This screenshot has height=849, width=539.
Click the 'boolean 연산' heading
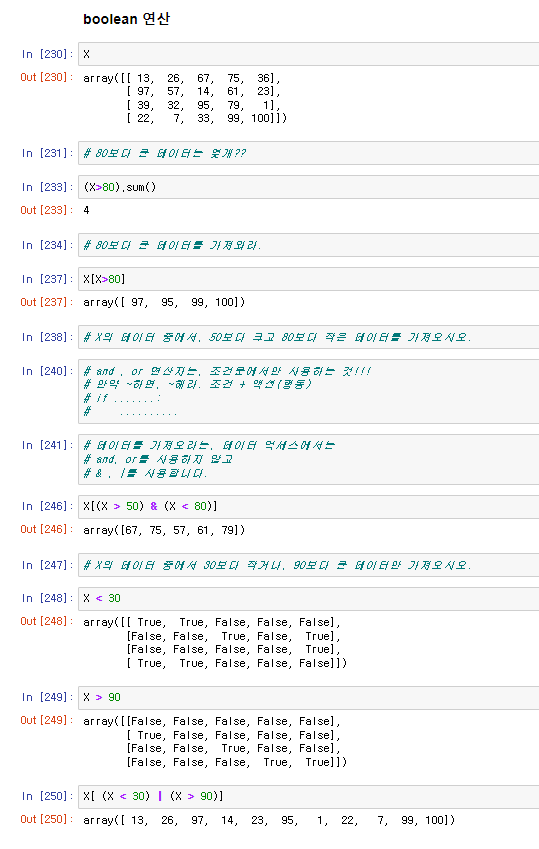click(126, 19)
